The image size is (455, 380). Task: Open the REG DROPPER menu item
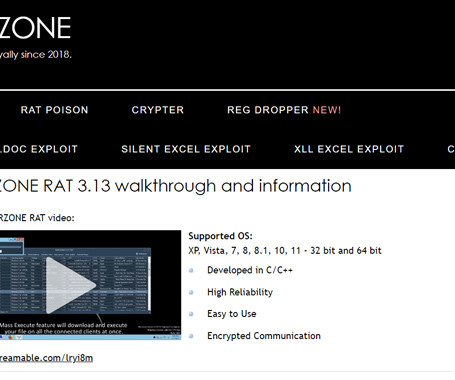pyautogui.click(x=268, y=110)
